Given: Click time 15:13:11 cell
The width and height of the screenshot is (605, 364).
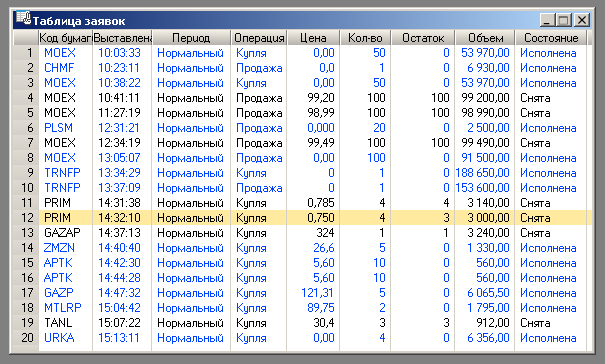Looking at the screenshot, I should 119,338.
